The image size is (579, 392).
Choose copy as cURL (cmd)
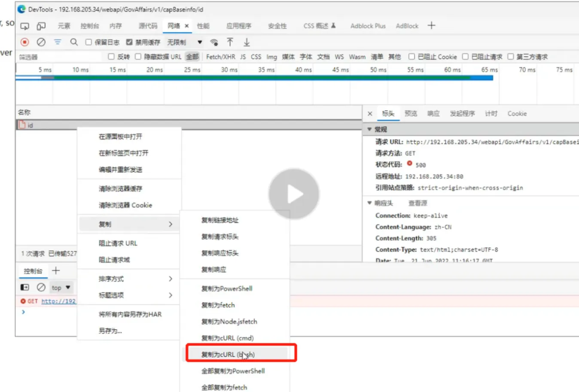228,338
